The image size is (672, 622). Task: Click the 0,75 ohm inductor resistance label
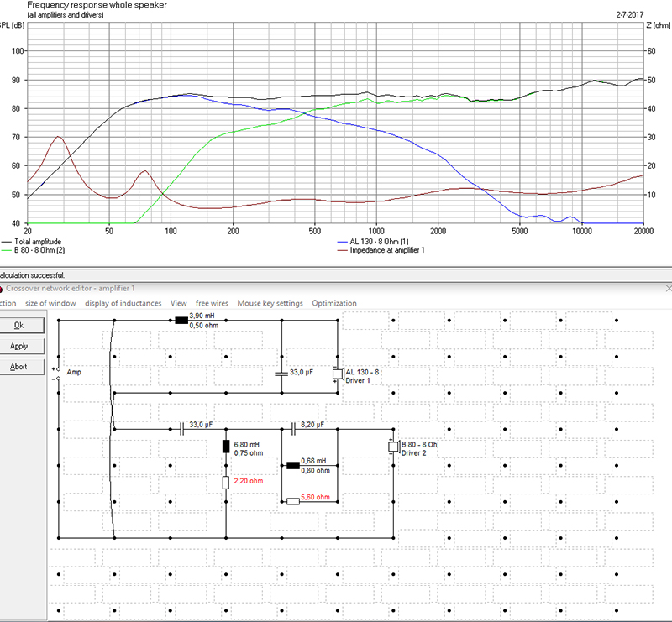click(x=249, y=453)
